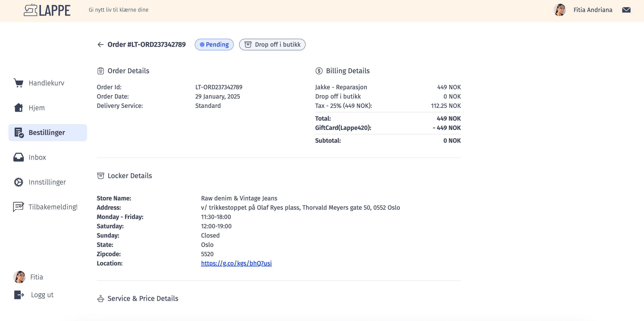Open Bestillinger in the sidebar

pyautogui.click(x=47, y=132)
